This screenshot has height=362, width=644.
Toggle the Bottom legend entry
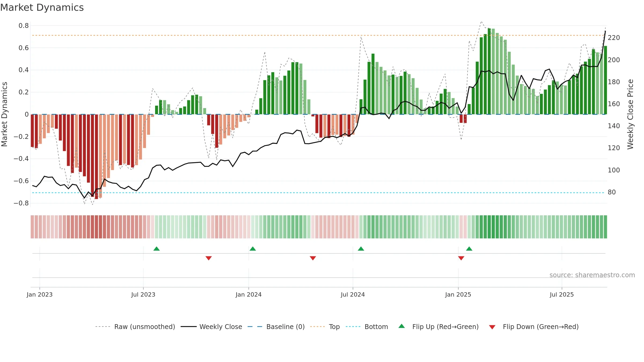367,327
